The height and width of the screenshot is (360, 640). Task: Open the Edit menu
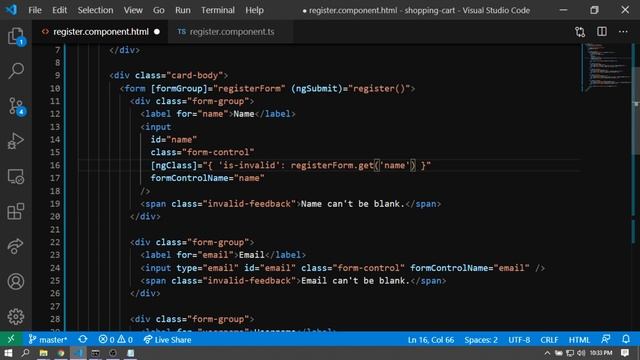point(59,10)
